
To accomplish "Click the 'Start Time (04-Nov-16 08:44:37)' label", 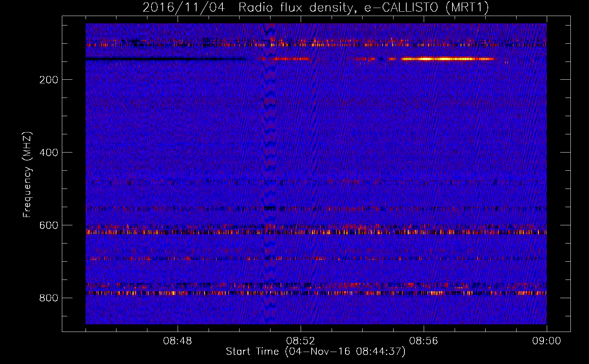I will click(x=316, y=352).
